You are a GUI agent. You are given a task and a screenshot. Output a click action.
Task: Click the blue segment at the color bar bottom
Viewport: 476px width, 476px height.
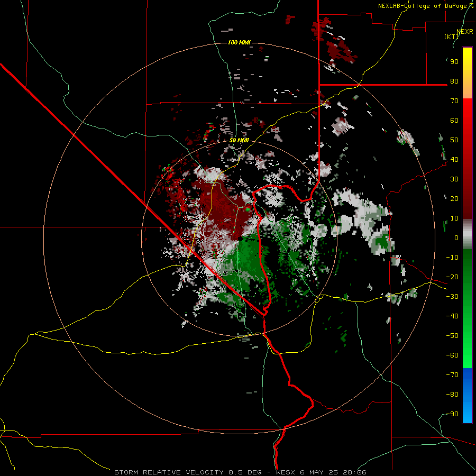(x=467, y=396)
